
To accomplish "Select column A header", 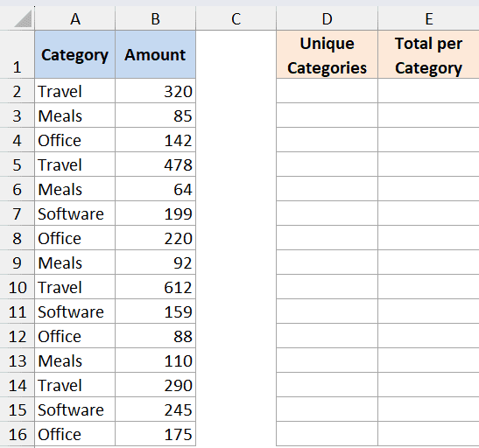I will 74,18.
